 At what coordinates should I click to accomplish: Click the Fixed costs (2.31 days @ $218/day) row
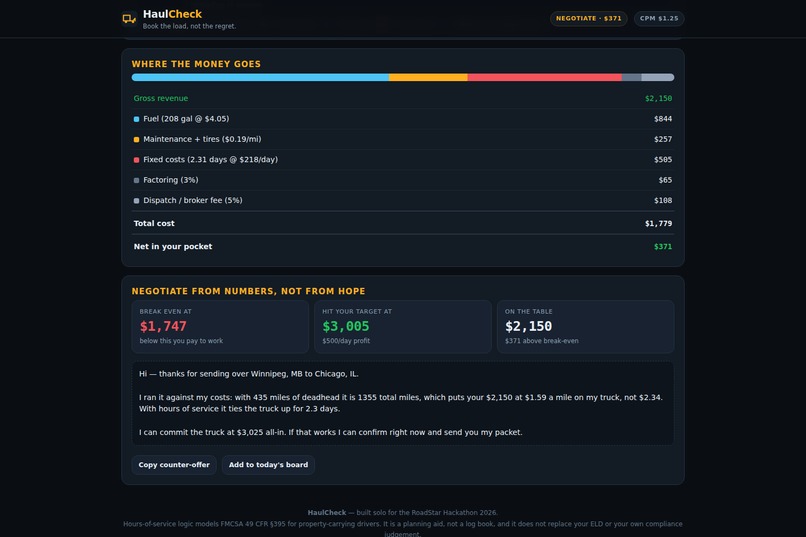point(403,160)
